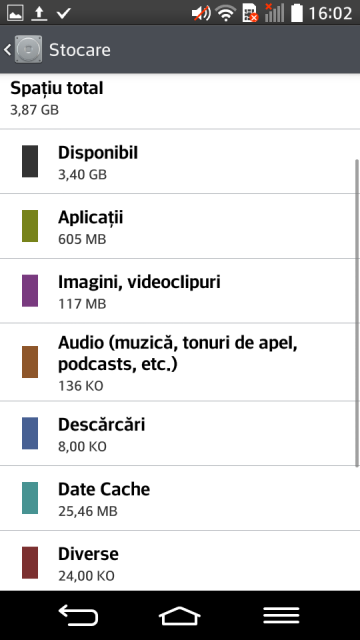Select the Date Cache entry
This screenshot has width=360, height=640.
pyautogui.click(x=180, y=498)
